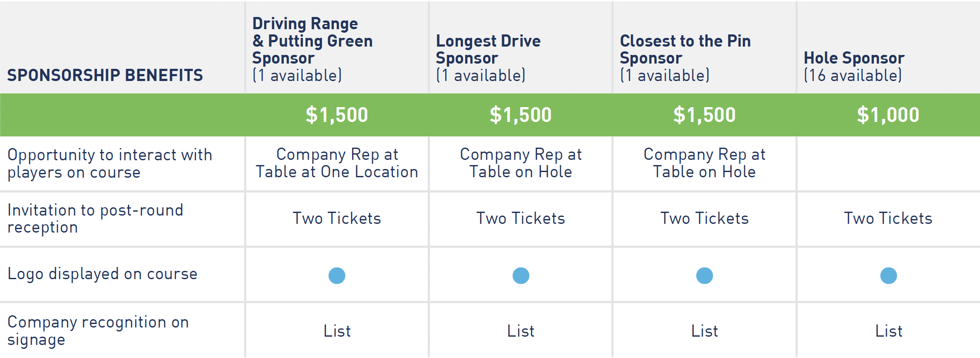980x358 pixels.
Task: Click Two Tickets in Longest Drive column
Action: 521,218
